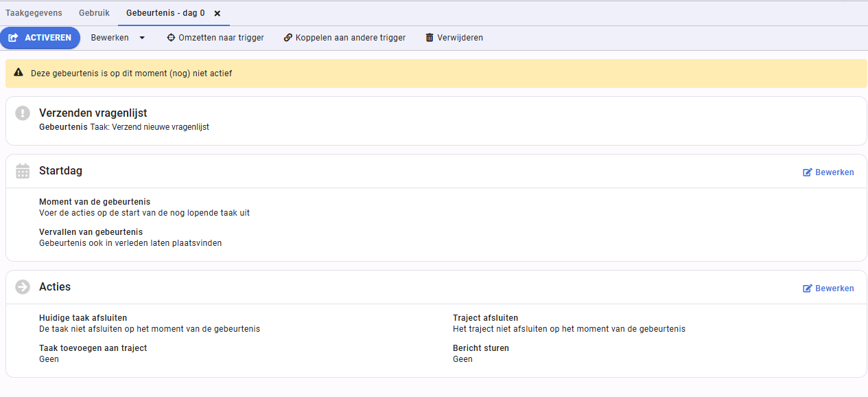Close the Gebeurtenis - dag 0 tab
Viewport: 868px width, 397px height.
(x=217, y=13)
